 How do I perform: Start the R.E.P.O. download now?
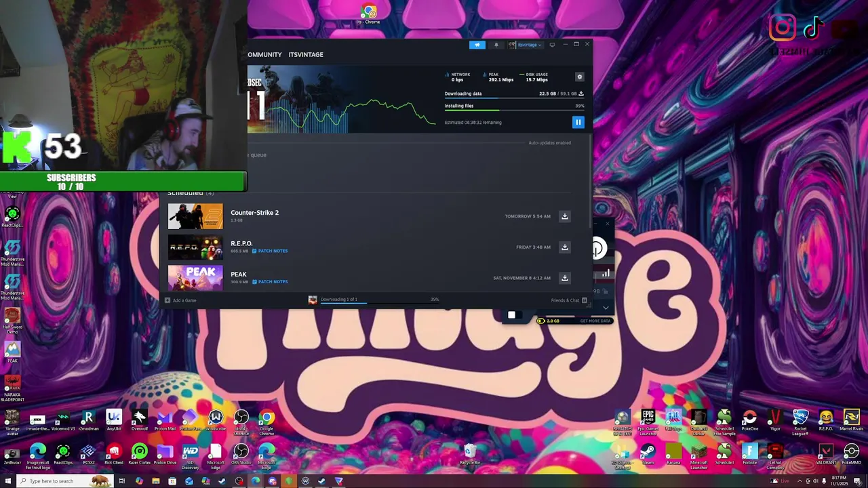(x=564, y=247)
